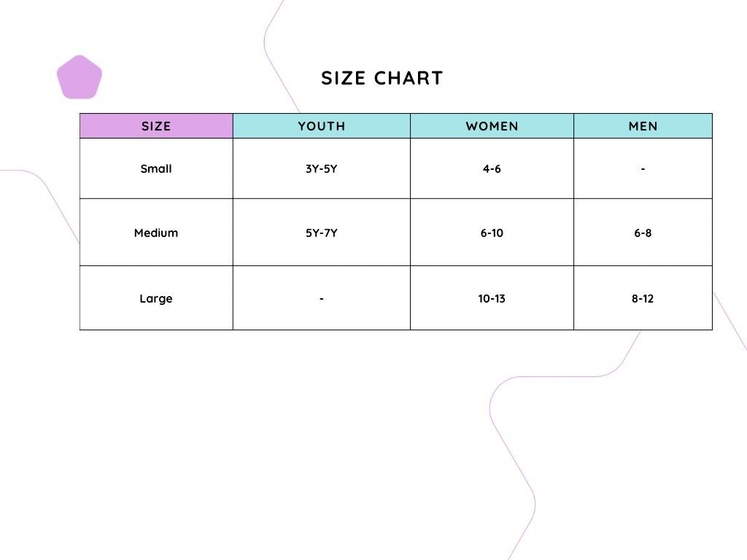Click the women's 4-6 cell
The height and width of the screenshot is (560, 747).
pyautogui.click(x=492, y=168)
